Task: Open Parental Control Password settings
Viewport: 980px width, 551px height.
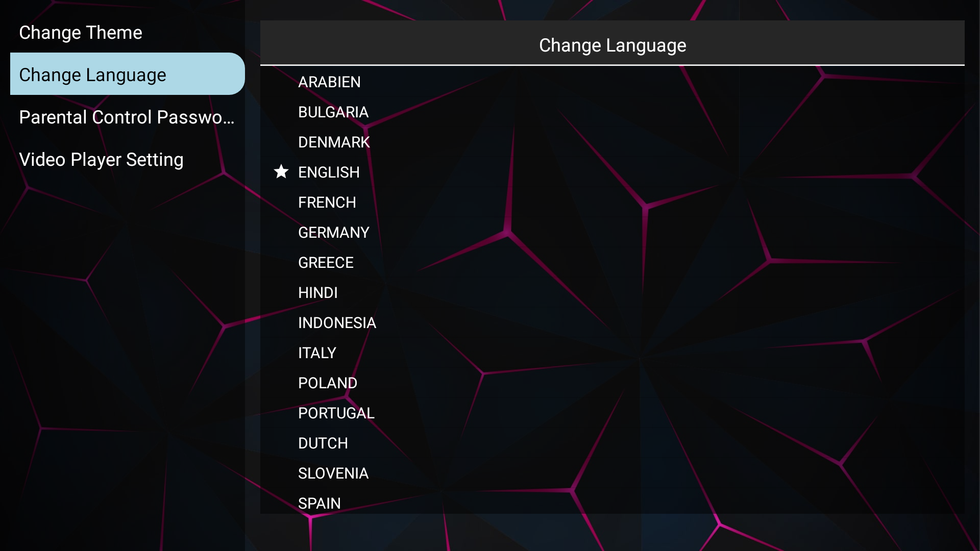Action: tap(127, 117)
